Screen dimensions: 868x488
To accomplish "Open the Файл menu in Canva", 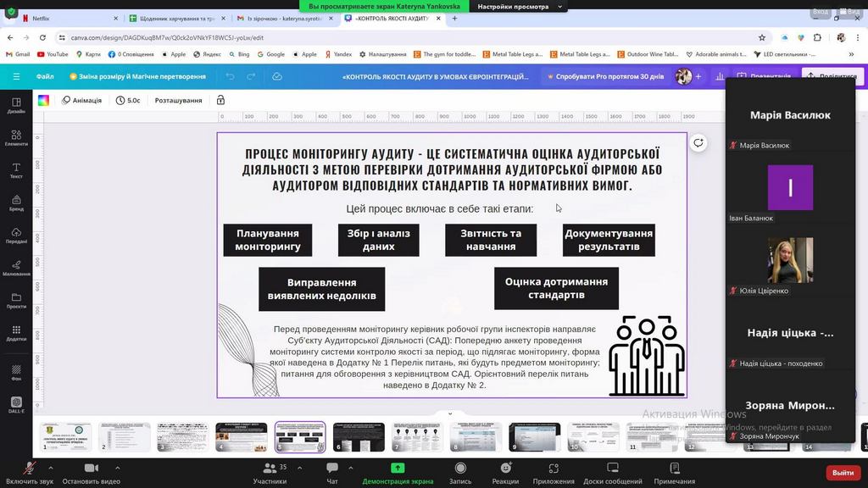I will pyautogui.click(x=45, y=76).
